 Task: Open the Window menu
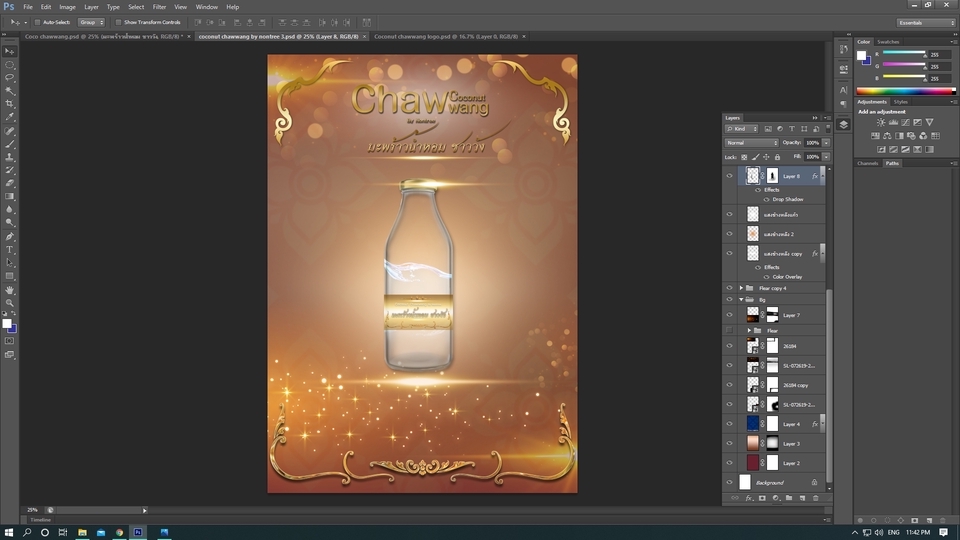pyautogui.click(x=206, y=7)
